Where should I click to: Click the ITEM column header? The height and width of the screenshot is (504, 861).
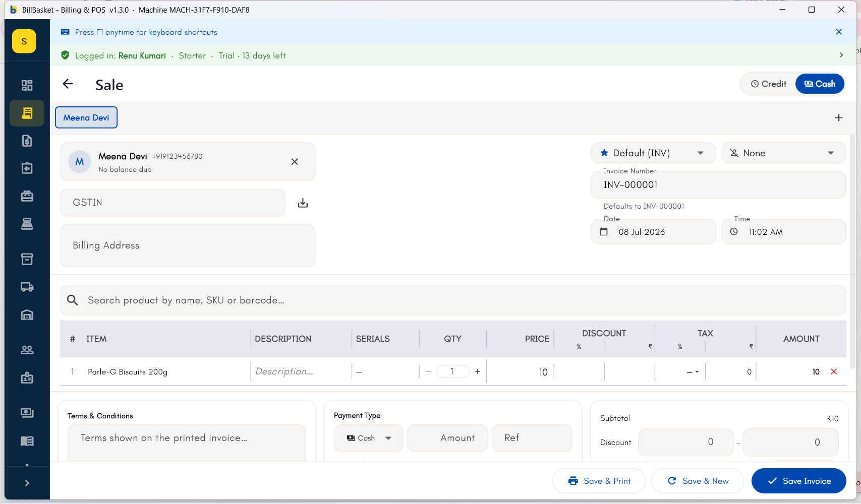[x=96, y=339]
